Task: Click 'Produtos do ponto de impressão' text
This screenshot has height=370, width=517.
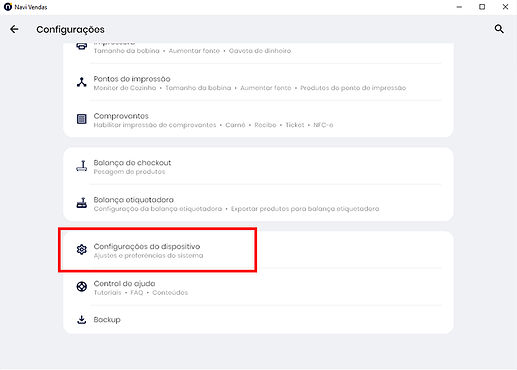Action: (353, 88)
